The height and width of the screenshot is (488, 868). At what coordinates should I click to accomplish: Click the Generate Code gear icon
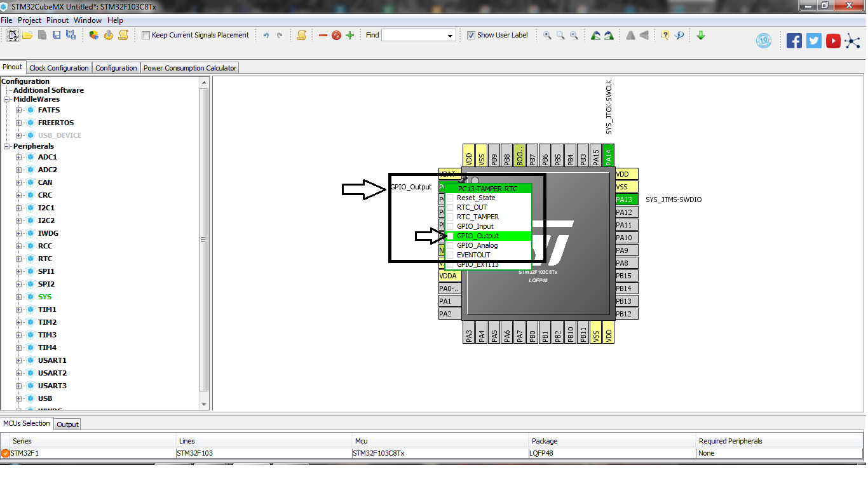[x=109, y=35]
